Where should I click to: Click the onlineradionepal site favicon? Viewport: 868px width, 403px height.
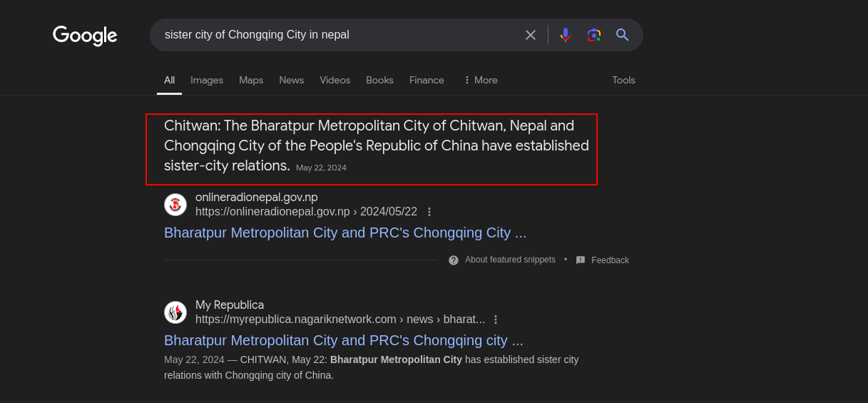click(175, 205)
